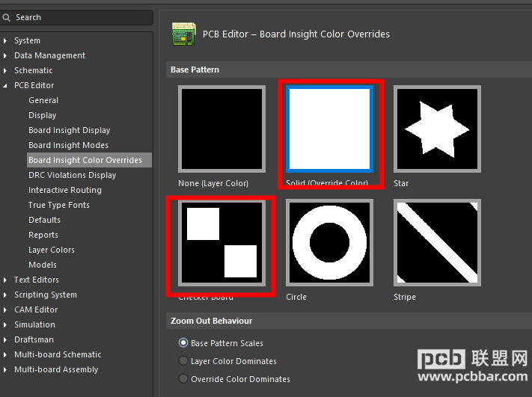The height and width of the screenshot is (397, 532).
Task: Open the Models page
Action: 43,265
